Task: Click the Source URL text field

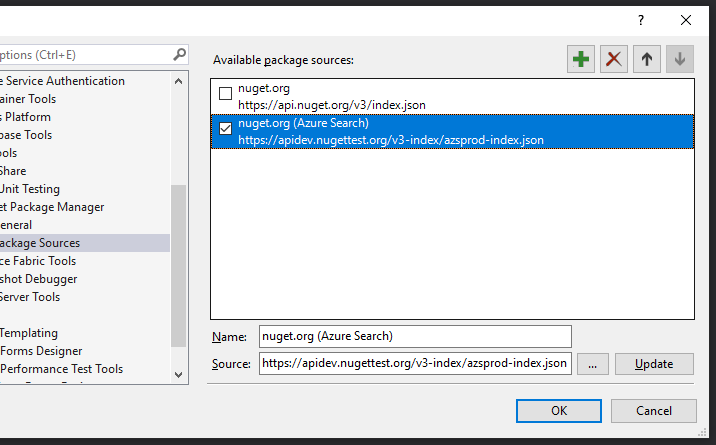Action: pos(415,363)
